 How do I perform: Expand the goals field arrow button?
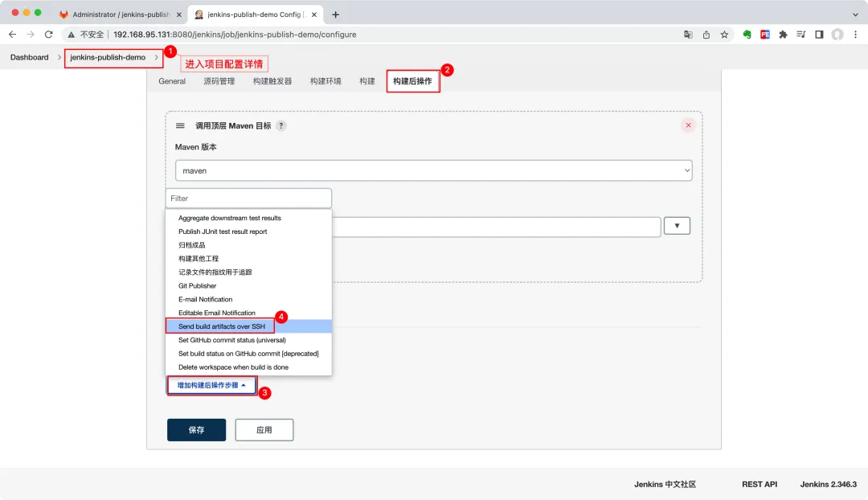click(677, 226)
